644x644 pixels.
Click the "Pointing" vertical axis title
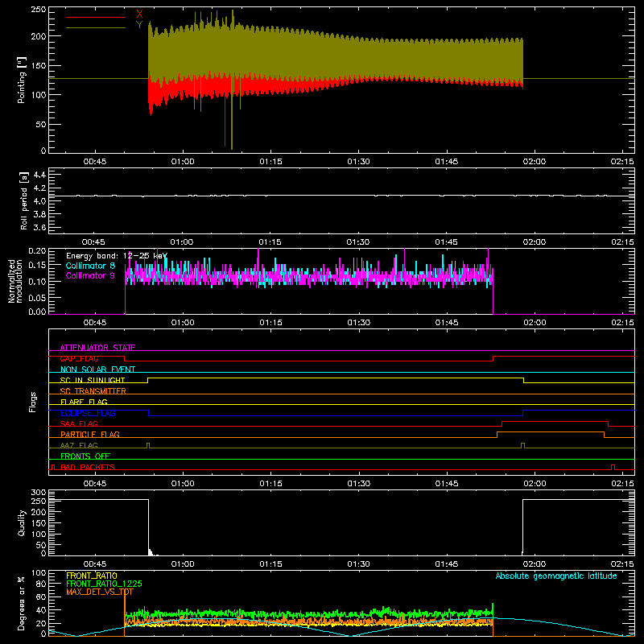click(22, 80)
